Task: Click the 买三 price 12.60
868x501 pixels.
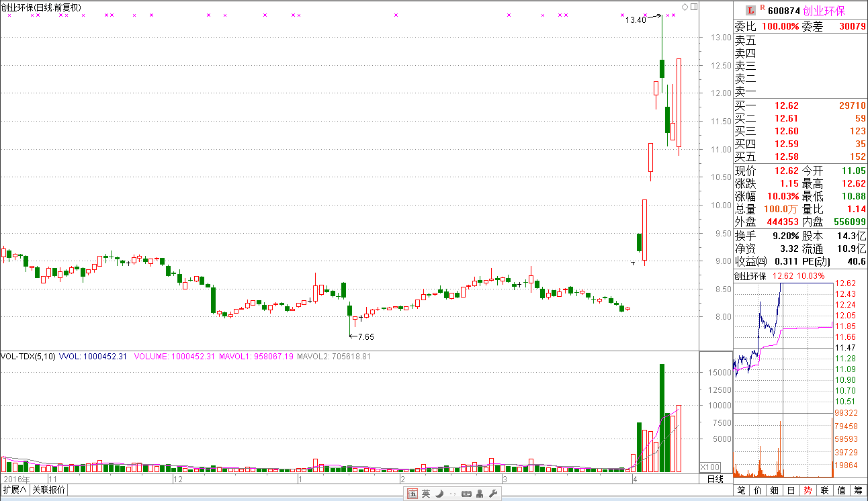Action: pyautogui.click(x=787, y=131)
